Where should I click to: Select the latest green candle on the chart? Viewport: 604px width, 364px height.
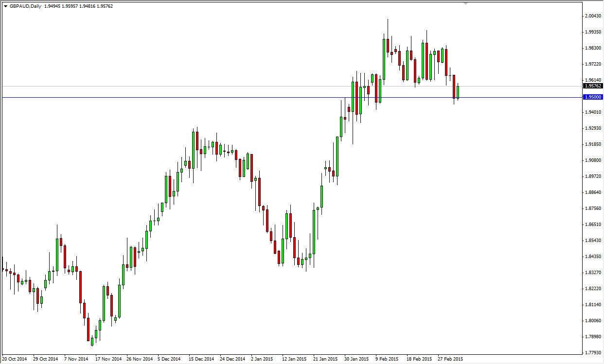click(458, 92)
